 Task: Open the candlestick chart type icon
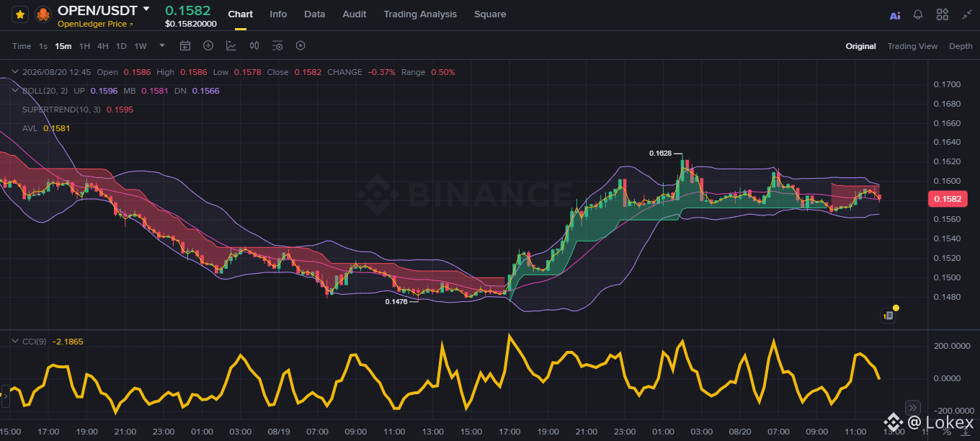point(254,45)
